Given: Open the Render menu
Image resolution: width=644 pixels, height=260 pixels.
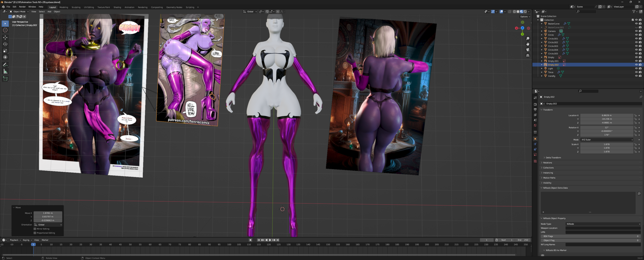Looking at the screenshot, I should [x=22, y=7].
